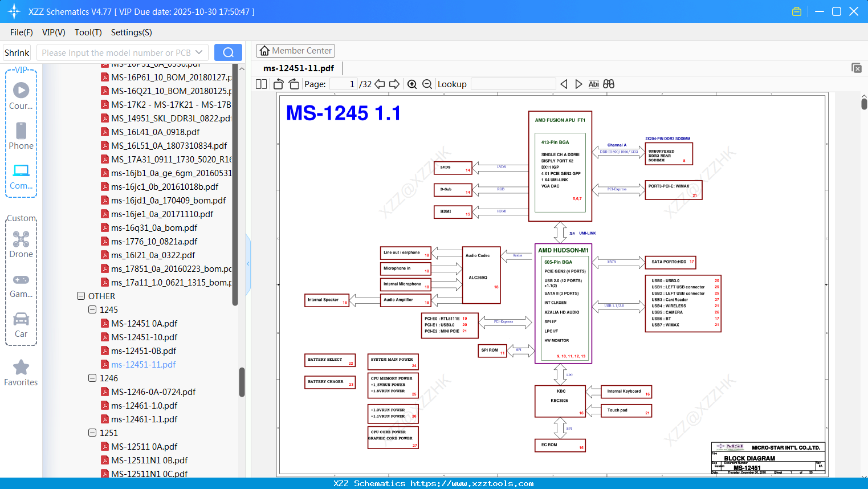Open the model number dropdown arrow

click(199, 52)
